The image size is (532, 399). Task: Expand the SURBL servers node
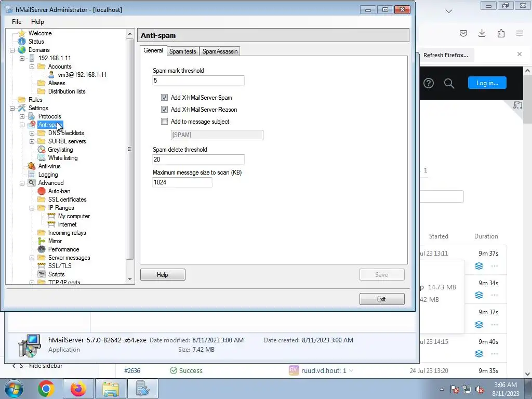pyautogui.click(x=32, y=141)
